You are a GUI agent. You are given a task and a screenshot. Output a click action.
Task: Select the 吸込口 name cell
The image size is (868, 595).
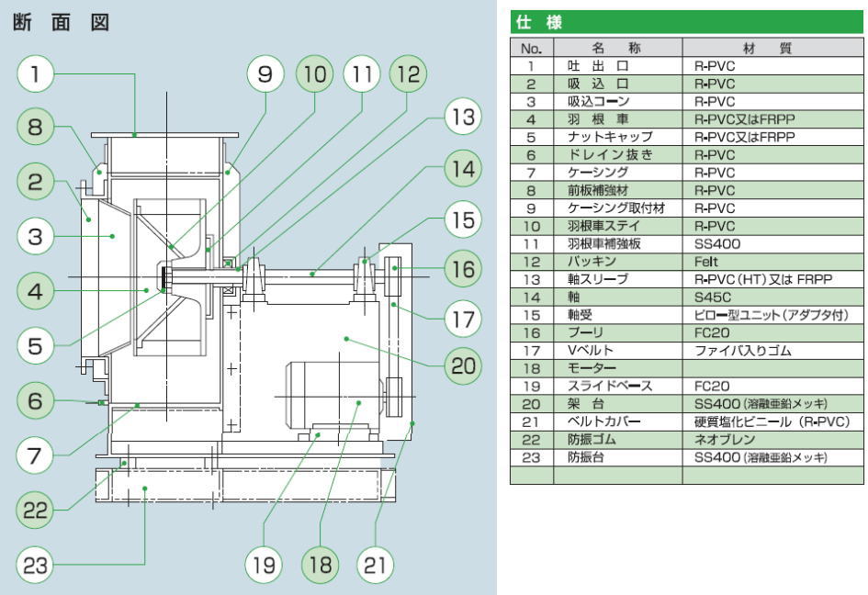[x=618, y=84]
